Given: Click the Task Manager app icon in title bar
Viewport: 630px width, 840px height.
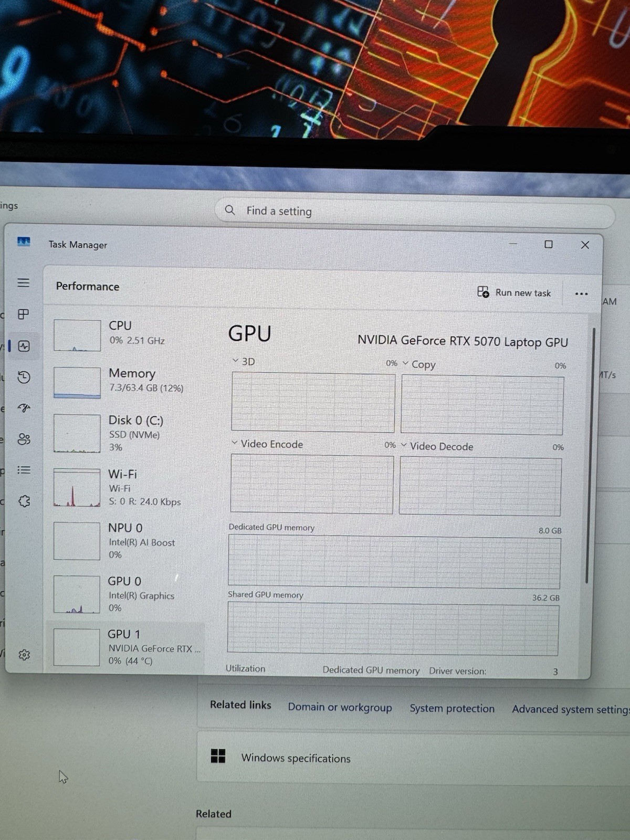Looking at the screenshot, I should [x=24, y=242].
